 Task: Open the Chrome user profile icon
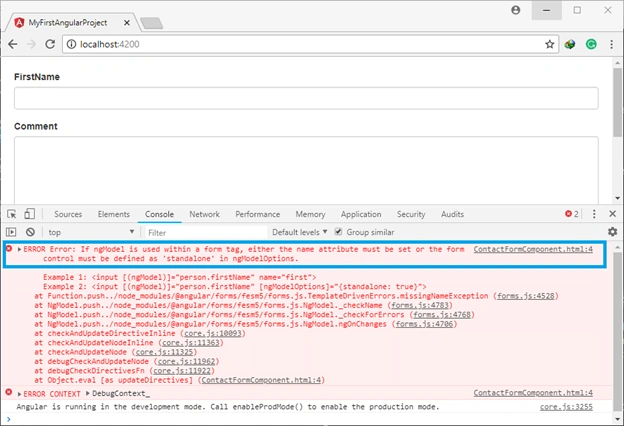coord(516,10)
